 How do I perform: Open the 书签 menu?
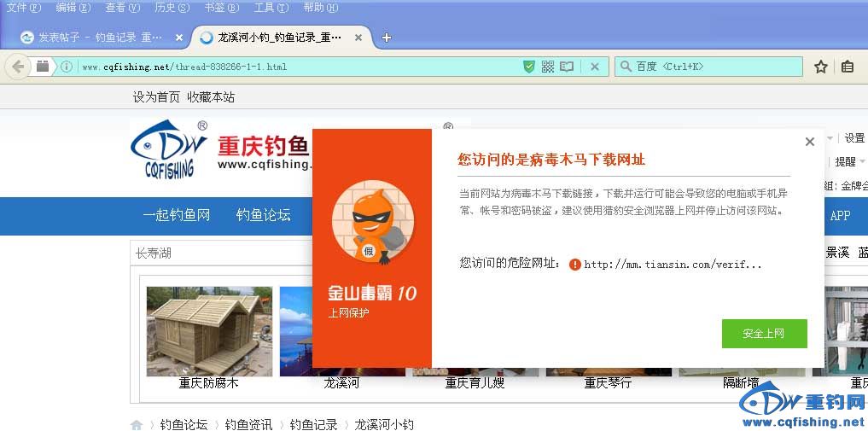(221, 8)
